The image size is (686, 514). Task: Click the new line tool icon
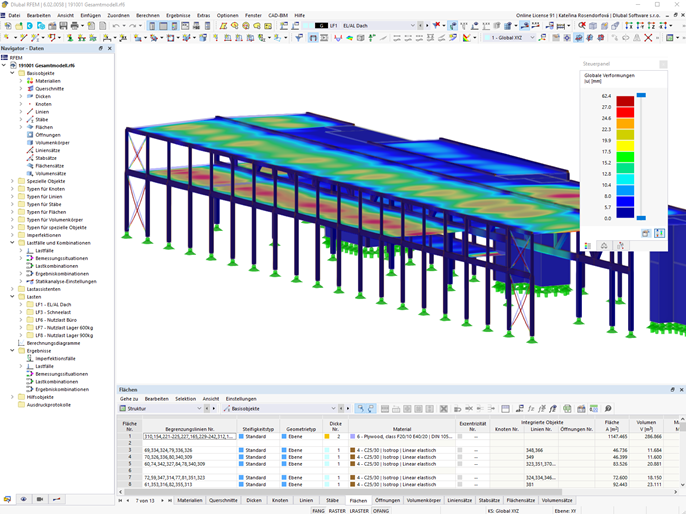pyautogui.click(x=23, y=38)
